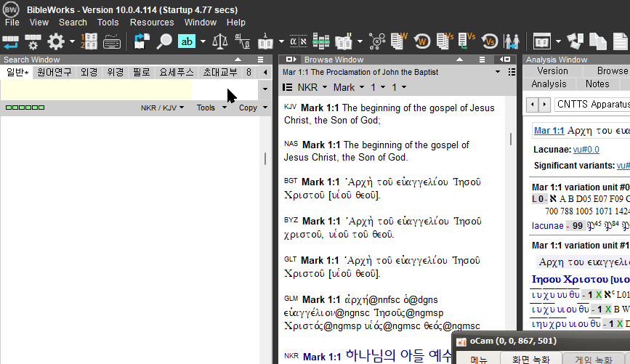This screenshot has height=364, width=630.
Task: Click the circular arrow 'W' history icon
Action: (422, 41)
